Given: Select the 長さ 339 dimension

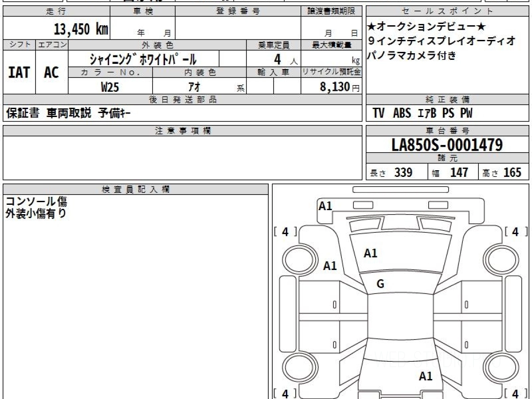Looking at the screenshot, I should pos(391,172).
